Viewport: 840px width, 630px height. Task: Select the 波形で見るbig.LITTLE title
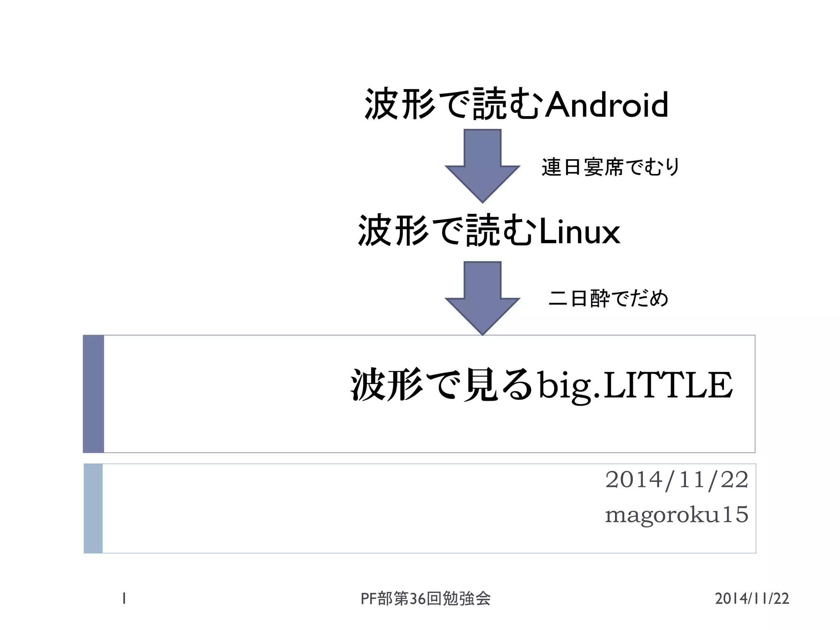point(542,385)
